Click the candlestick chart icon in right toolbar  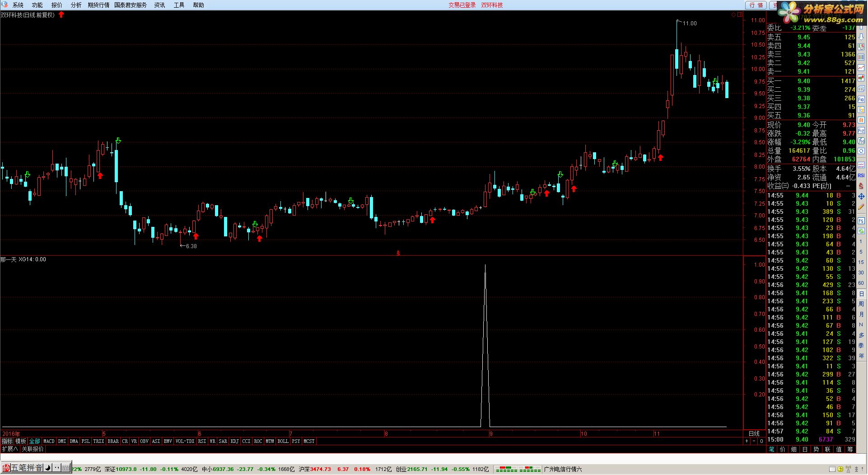(x=861, y=78)
